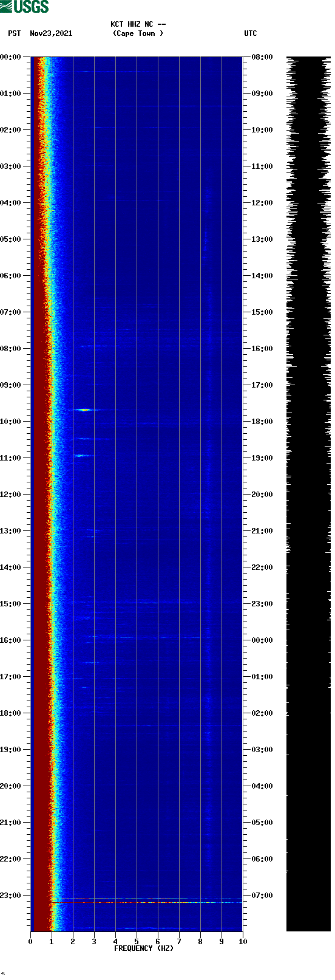Click the 21:00 PST time label
335x980 pixels.
11,823
